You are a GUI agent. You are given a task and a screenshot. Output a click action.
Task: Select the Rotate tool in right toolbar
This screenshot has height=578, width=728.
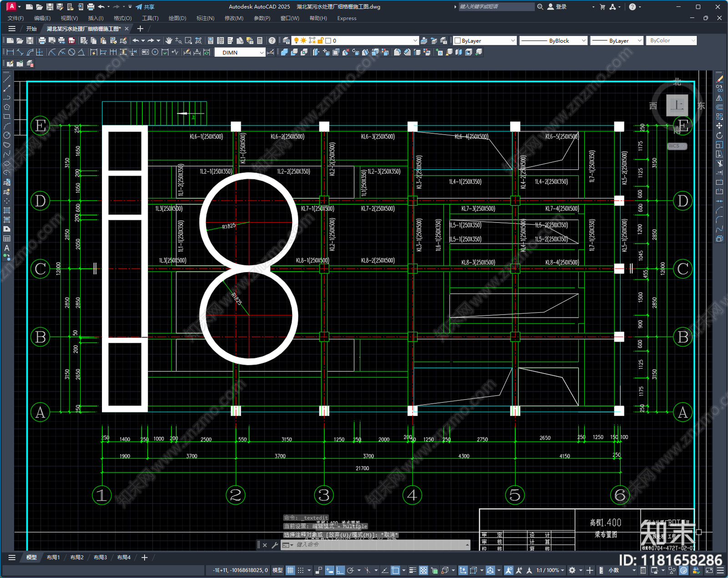(x=719, y=135)
